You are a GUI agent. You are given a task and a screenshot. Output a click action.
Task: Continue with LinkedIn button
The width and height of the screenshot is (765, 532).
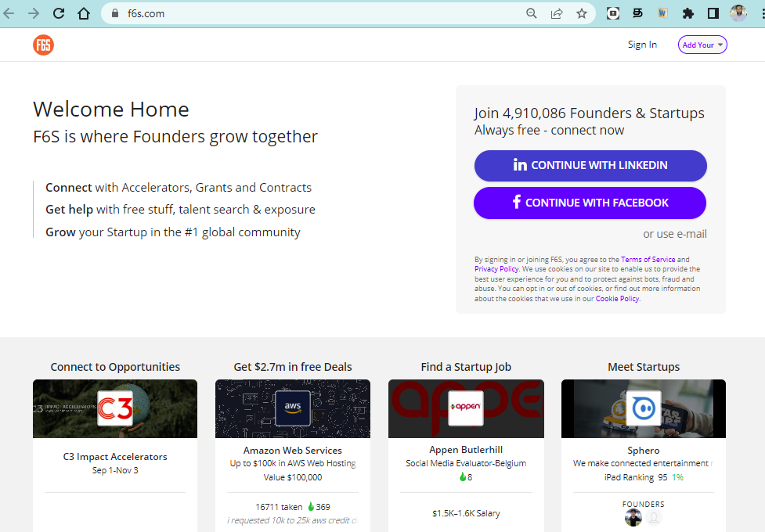tap(590, 165)
